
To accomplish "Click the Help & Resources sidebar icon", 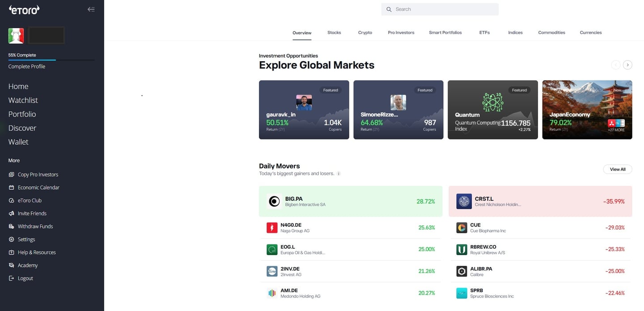I will click(x=12, y=252).
